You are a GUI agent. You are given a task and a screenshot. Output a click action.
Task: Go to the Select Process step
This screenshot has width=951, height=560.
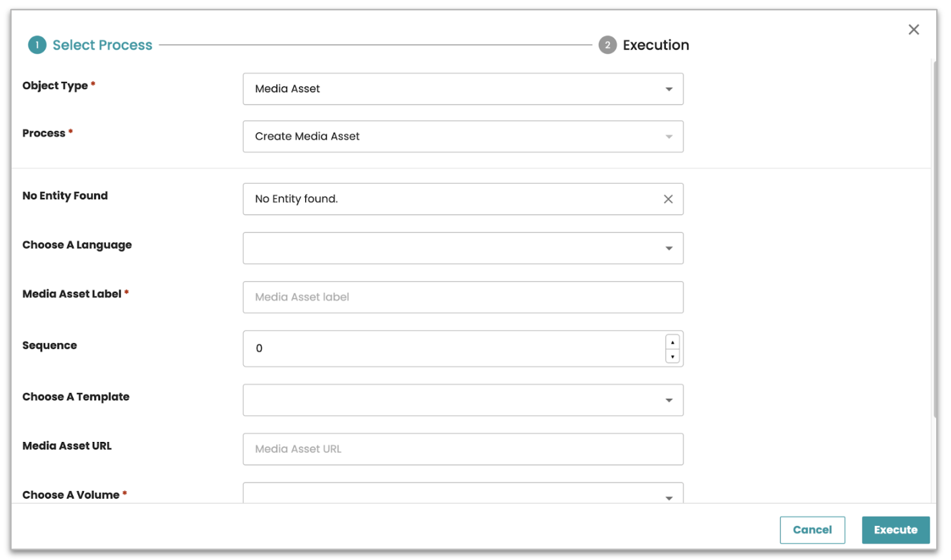103,45
